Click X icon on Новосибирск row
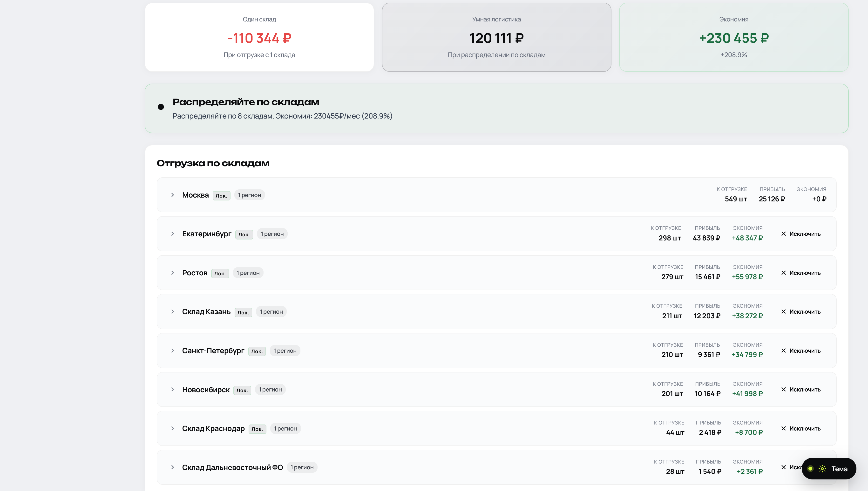Viewport: 868px width, 491px height. pyautogui.click(x=784, y=390)
